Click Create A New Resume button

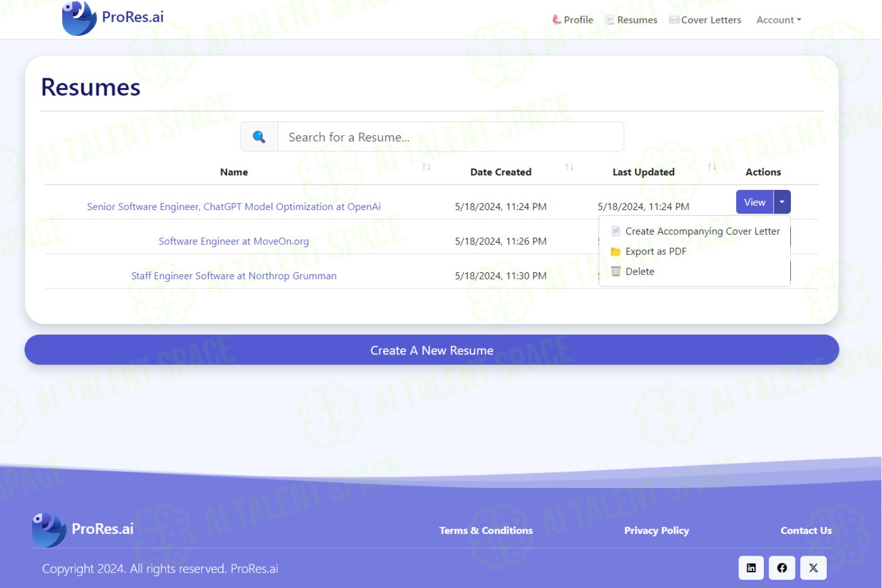[432, 350]
